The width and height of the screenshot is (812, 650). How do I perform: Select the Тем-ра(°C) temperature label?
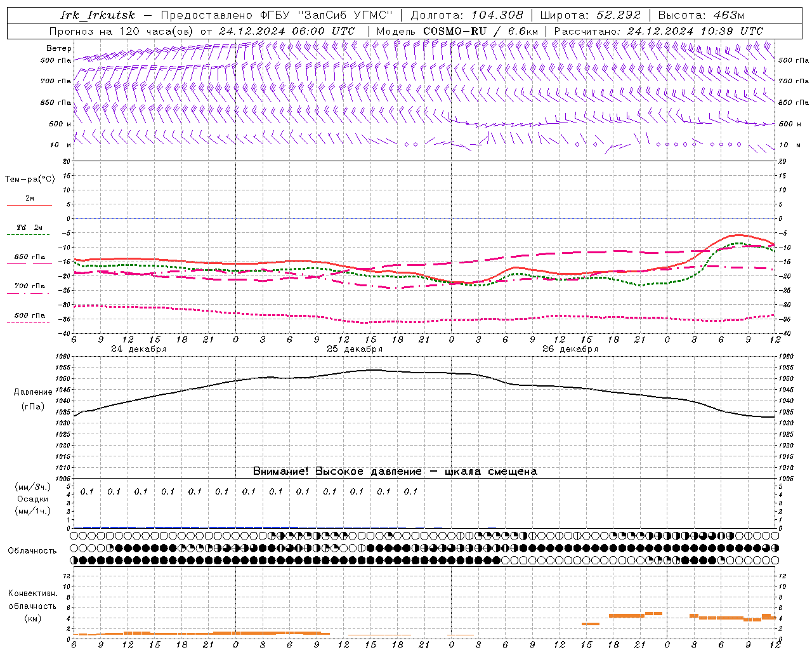(30, 180)
